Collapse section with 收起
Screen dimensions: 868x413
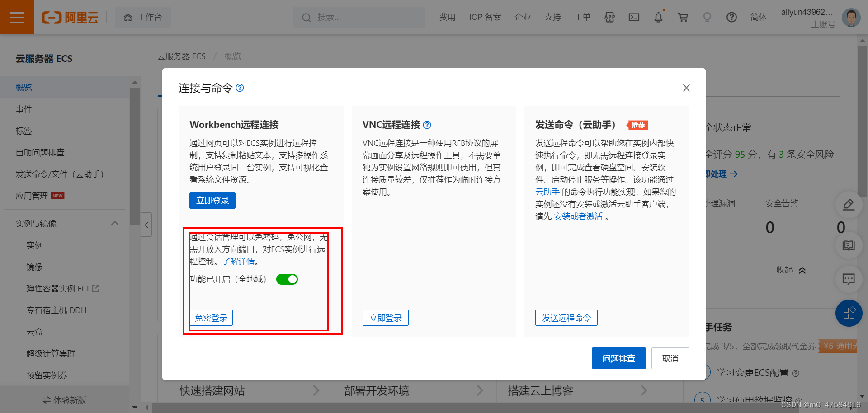791,270
